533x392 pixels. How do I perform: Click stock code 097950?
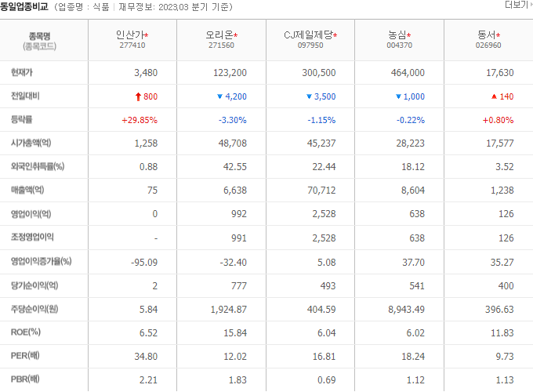point(310,45)
